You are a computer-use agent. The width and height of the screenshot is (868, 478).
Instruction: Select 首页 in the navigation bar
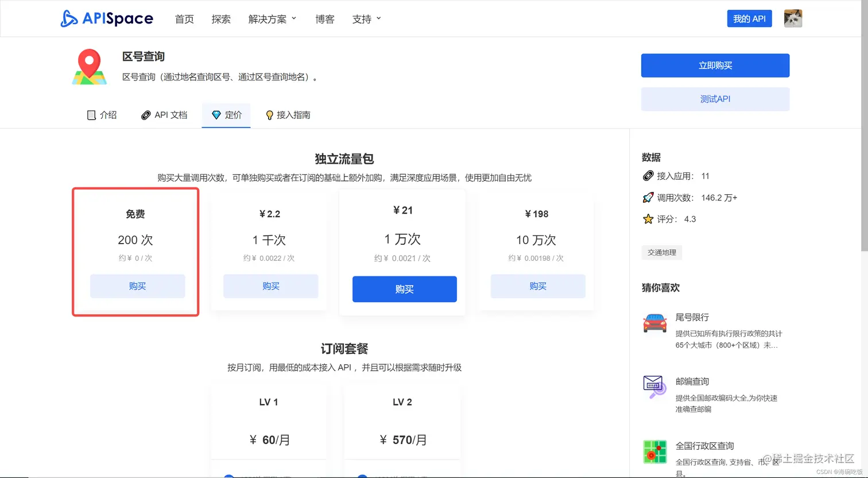pyautogui.click(x=184, y=18)
